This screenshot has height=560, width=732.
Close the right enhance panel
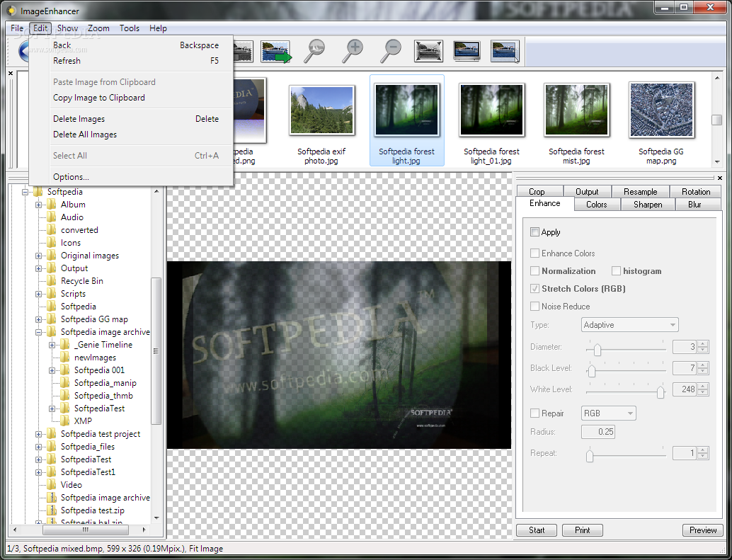[x=719, y=178]
